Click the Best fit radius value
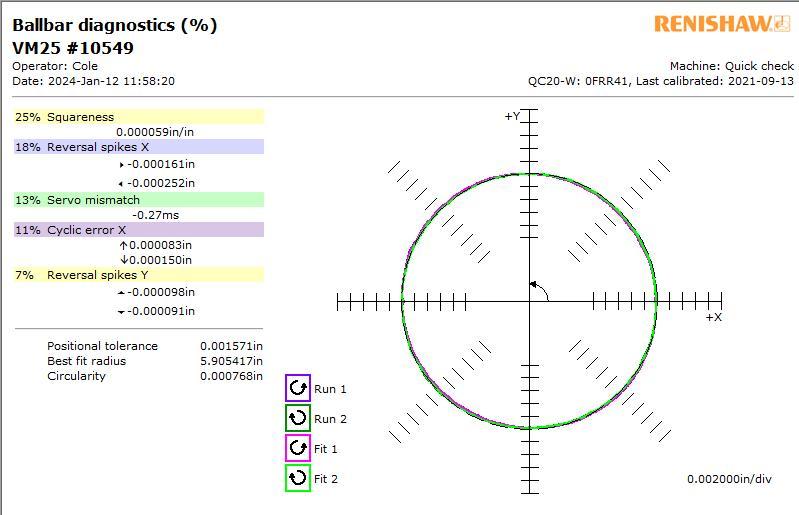Image resolution: width=799 pixels, height=515 pixels. [x=231, y=361]
